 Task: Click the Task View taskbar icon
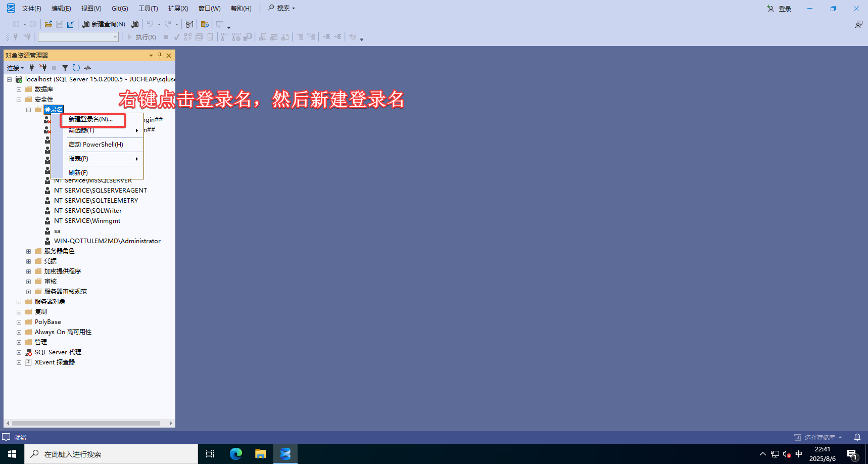click(x=210, y=454)
